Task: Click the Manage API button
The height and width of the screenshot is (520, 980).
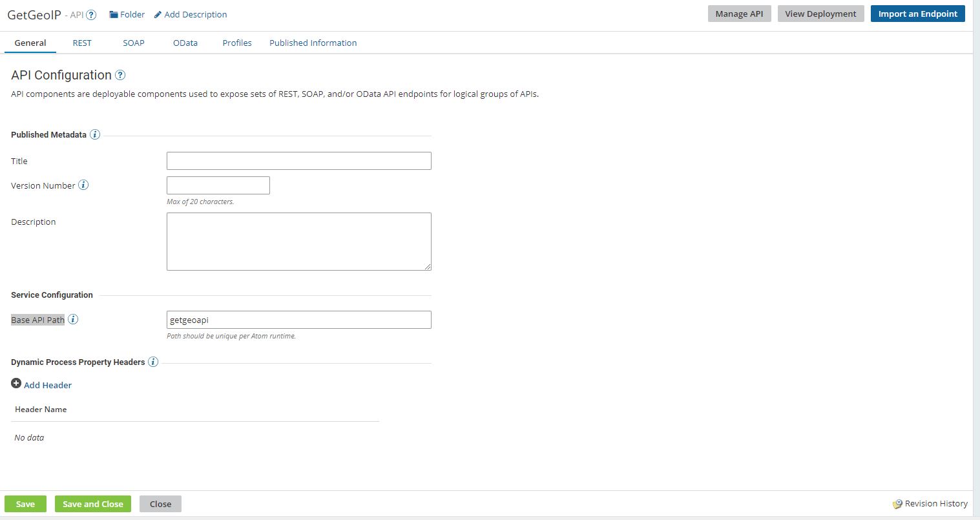Action: [739, 13]
